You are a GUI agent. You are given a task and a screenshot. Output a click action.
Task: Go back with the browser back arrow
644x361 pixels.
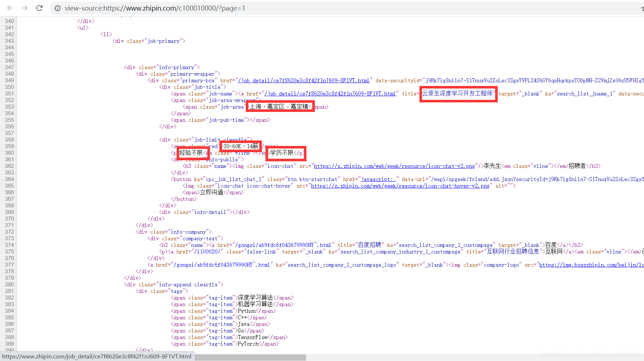click(10, 8)
